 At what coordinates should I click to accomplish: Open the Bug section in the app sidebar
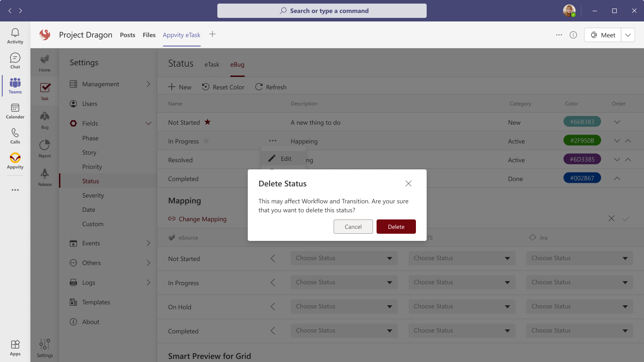click(44, 119)
